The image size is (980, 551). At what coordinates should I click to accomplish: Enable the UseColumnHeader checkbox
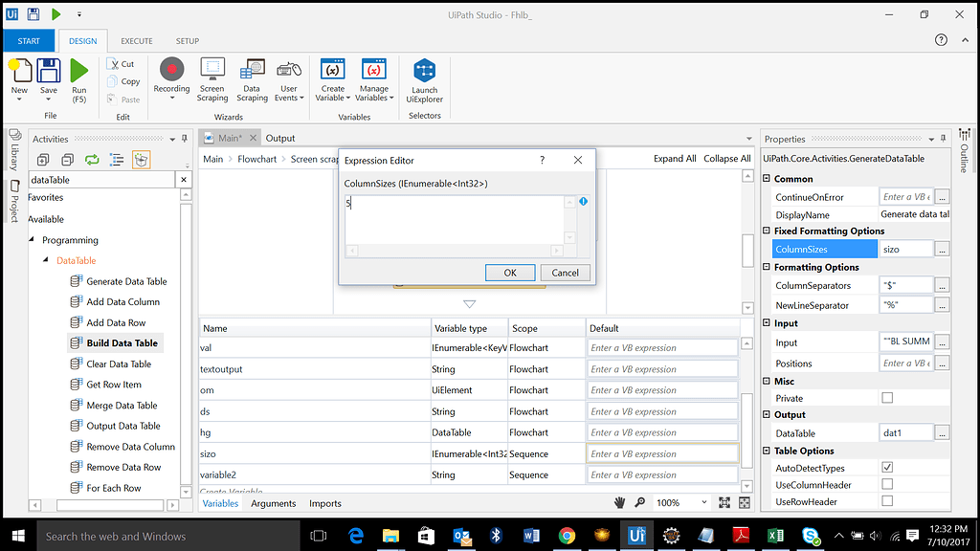886,485
